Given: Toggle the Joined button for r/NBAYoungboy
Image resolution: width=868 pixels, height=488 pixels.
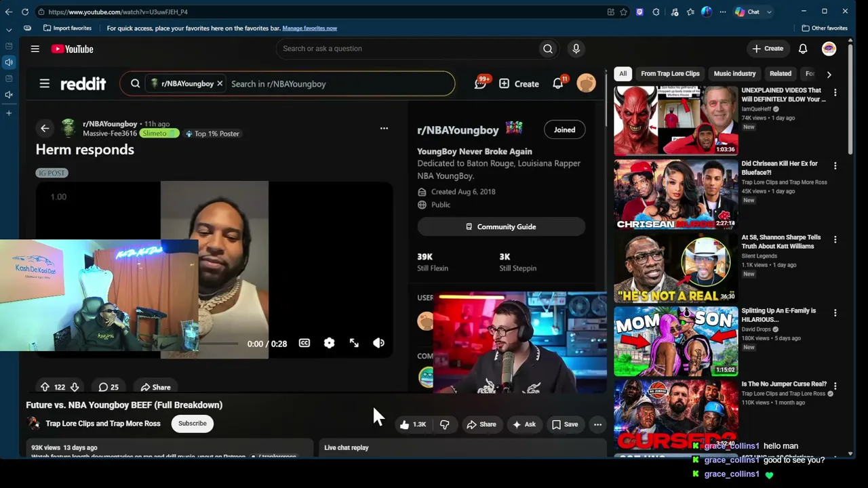Looking at the screenshot, I should (564, 130).
